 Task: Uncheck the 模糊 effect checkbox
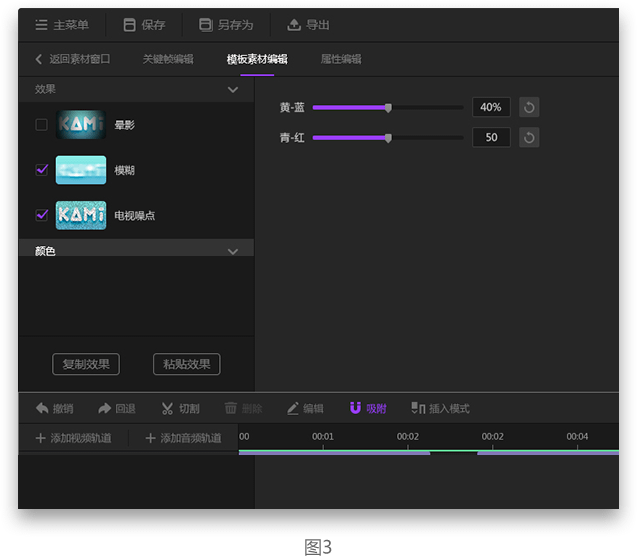[41, 170]
